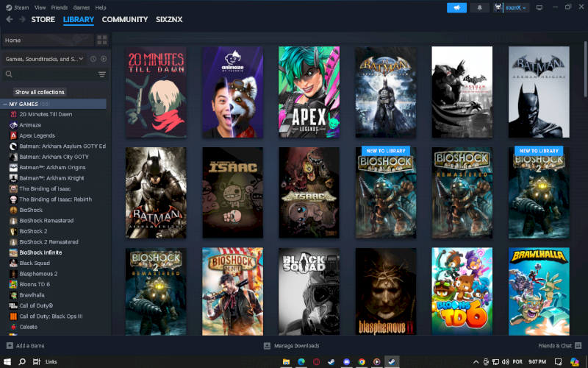Screen dimensions: 588x368
Task: Open the sixznX account dropdown
Action: pyautogui.click(x=512, y=7)
